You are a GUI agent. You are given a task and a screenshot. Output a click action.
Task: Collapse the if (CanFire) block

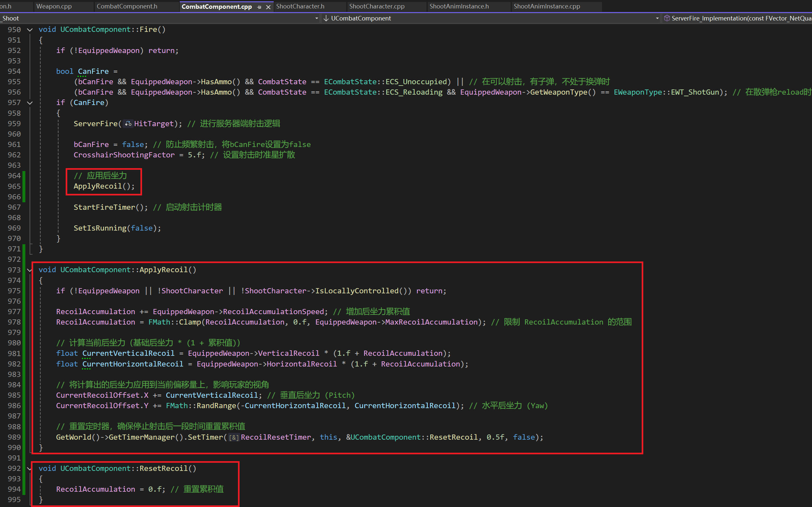click(x=30, y=103)
